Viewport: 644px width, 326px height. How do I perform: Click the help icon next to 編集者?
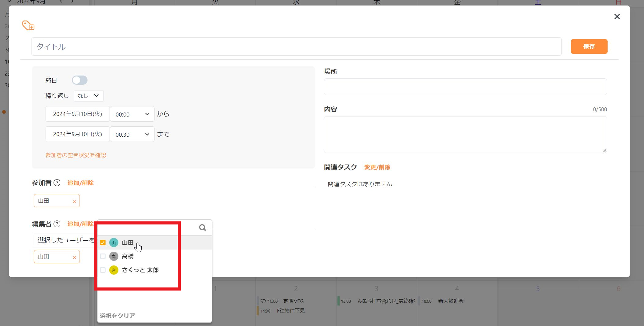pyautogui.click(x=57, y=224)
